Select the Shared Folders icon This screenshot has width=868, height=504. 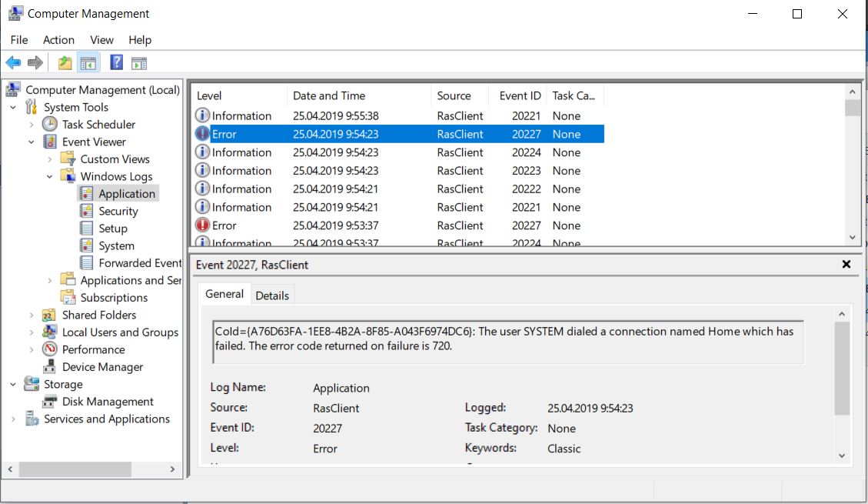(x=49, y=315)
